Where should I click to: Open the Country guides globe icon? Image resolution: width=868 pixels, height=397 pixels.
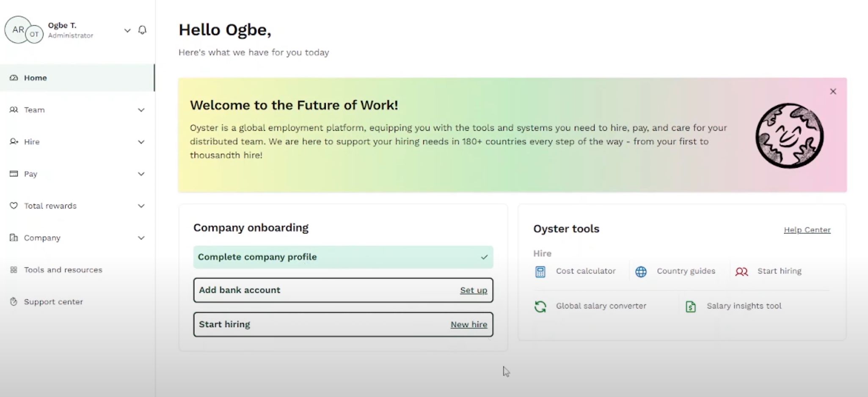click(x=640, y=271)
